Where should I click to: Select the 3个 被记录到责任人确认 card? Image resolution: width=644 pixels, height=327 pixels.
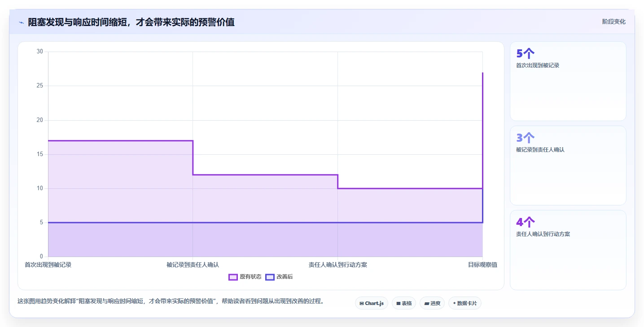pyautogui.click(x=568, y=166)
